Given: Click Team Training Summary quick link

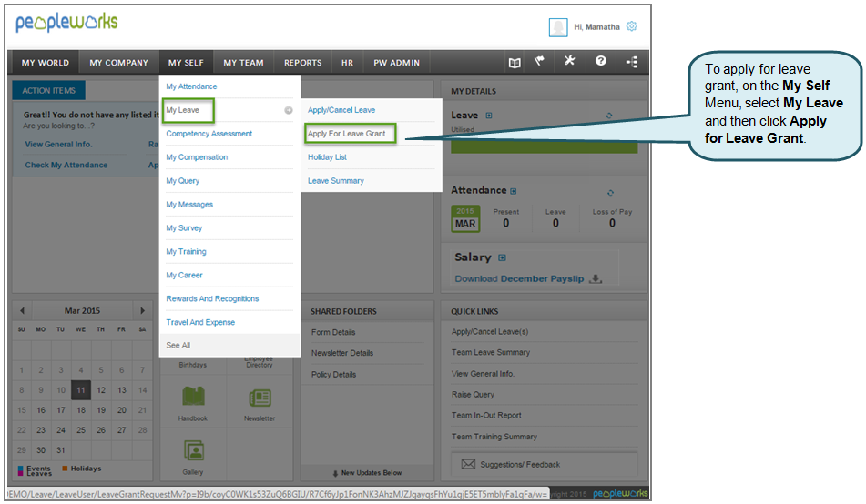Looking at the screenshot, I should (494, 437).
